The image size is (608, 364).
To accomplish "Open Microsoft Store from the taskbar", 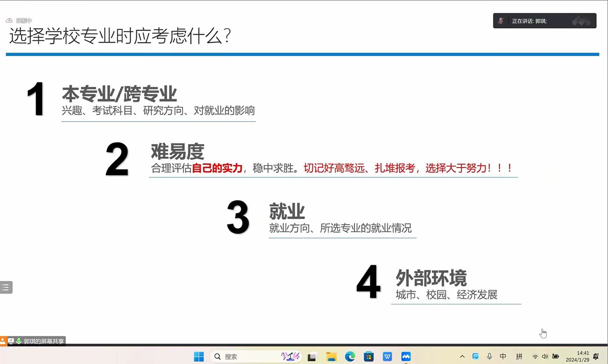I will 368,357.
